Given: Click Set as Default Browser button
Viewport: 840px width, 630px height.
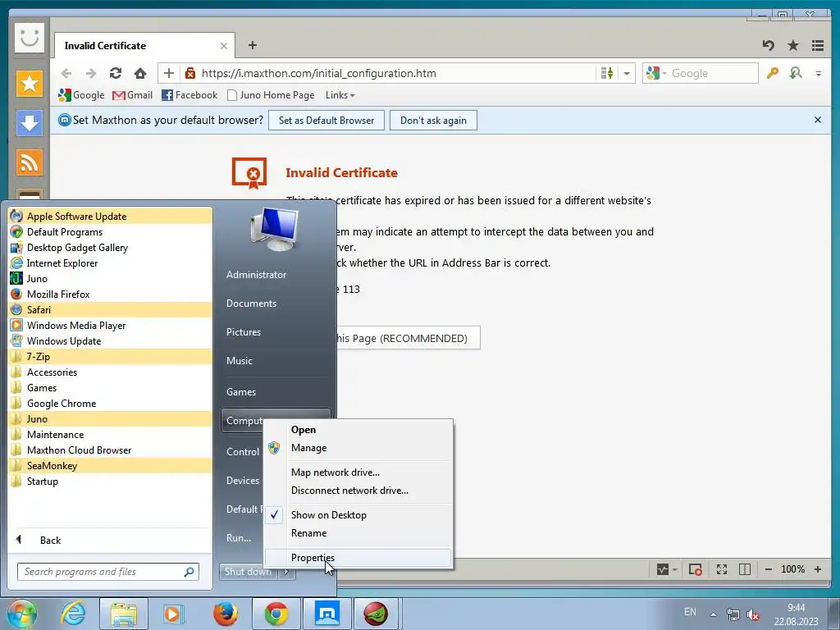Looking at the screenshot, I should pos(326,120).
